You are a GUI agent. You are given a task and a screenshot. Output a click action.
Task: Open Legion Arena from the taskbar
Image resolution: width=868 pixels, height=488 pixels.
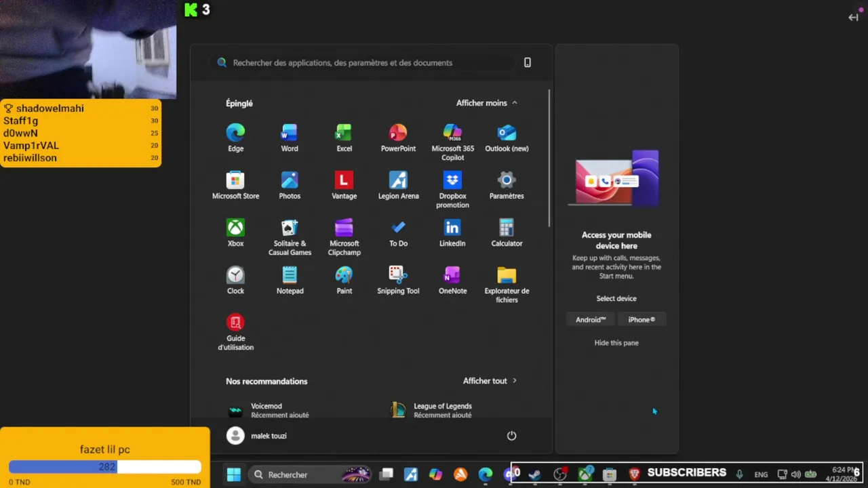pos(411,474)
